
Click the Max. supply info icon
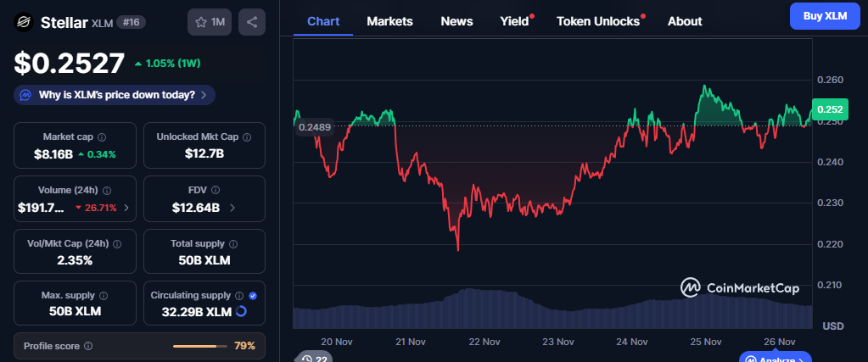pos(104,295)
